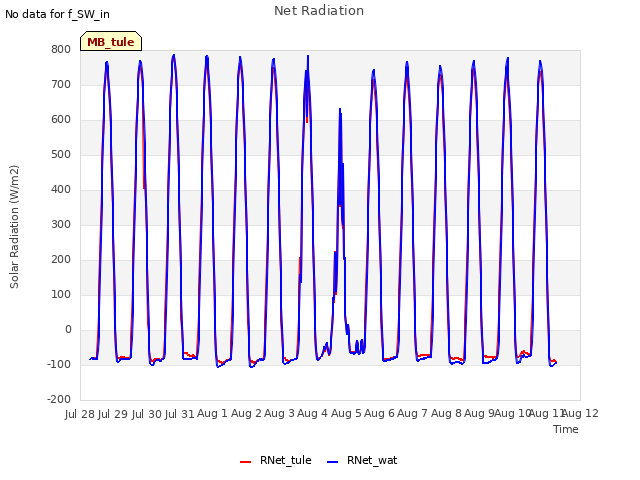Screen dimensions: 640x480
Task: Click the MB_tule annotation label
Action: point(111,42)
